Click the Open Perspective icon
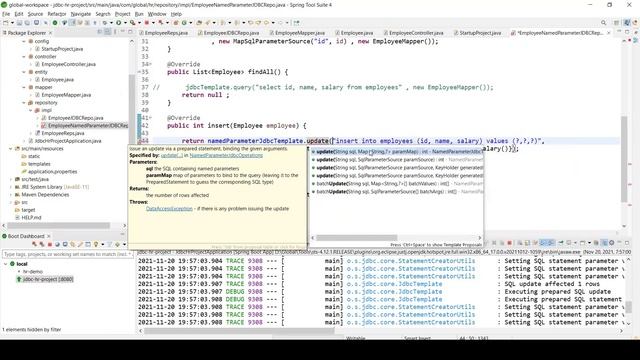The width and height of the screenshot is (640, 360). (x=616, y=23)
